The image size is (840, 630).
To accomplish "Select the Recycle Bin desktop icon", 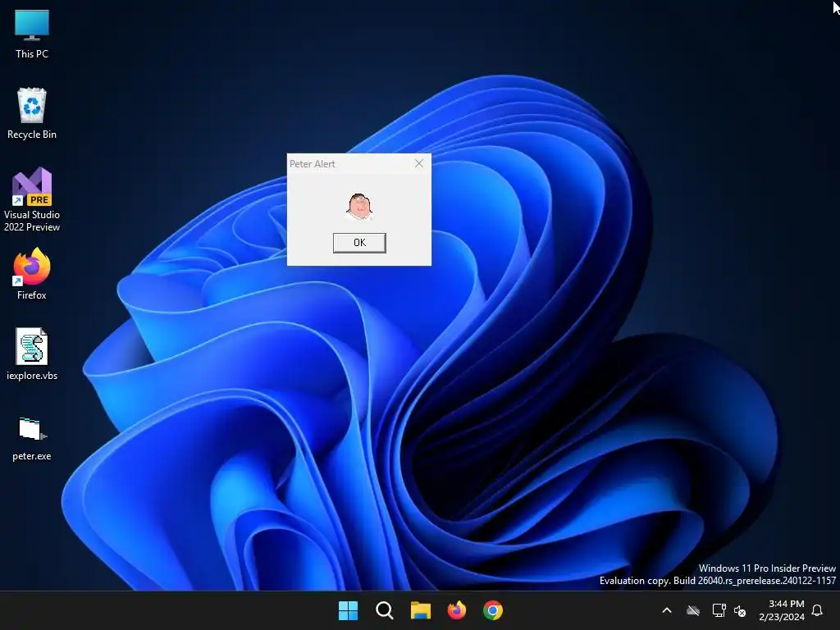I will [32, 113].
